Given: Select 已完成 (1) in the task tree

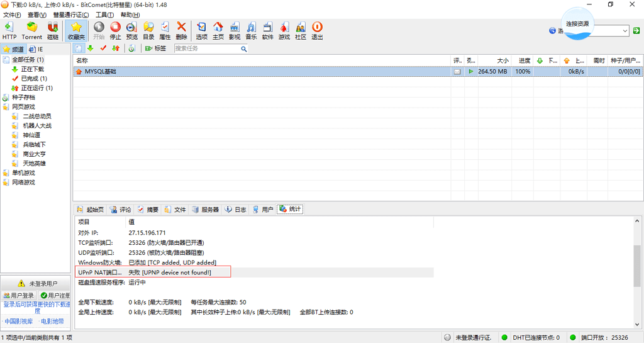Looking at the screenshot, I should (x=33, y=79).
